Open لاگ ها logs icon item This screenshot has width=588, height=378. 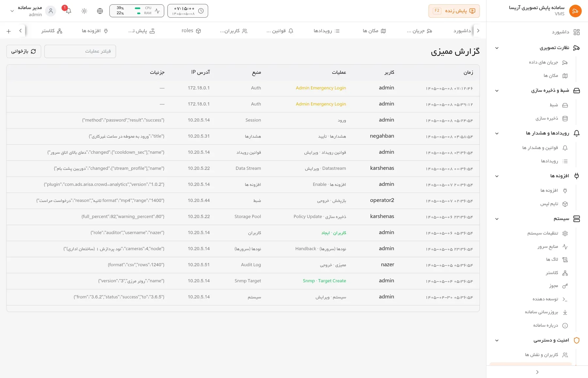click(557, 260)
